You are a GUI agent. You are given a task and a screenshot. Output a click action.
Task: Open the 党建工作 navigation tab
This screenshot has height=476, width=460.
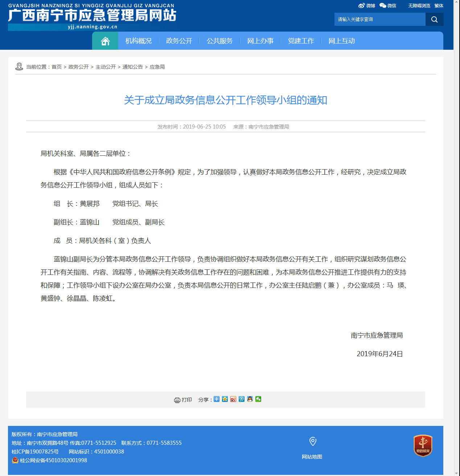(301, 41)
